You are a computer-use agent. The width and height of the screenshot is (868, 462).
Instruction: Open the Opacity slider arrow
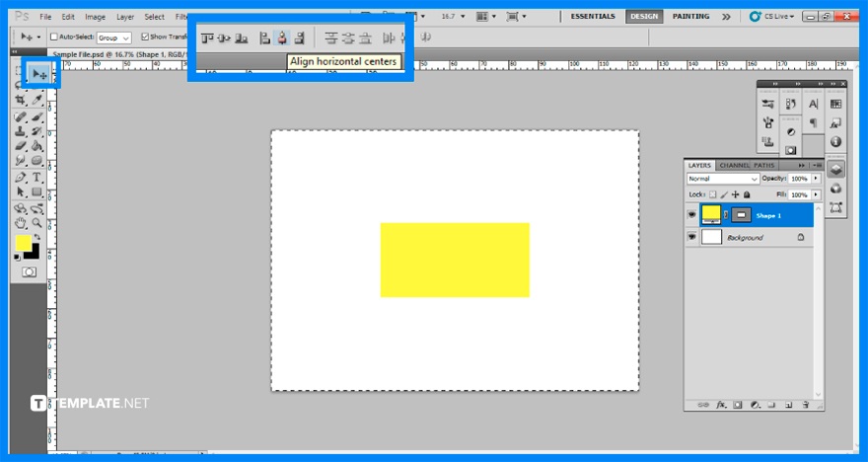point(816,179)
